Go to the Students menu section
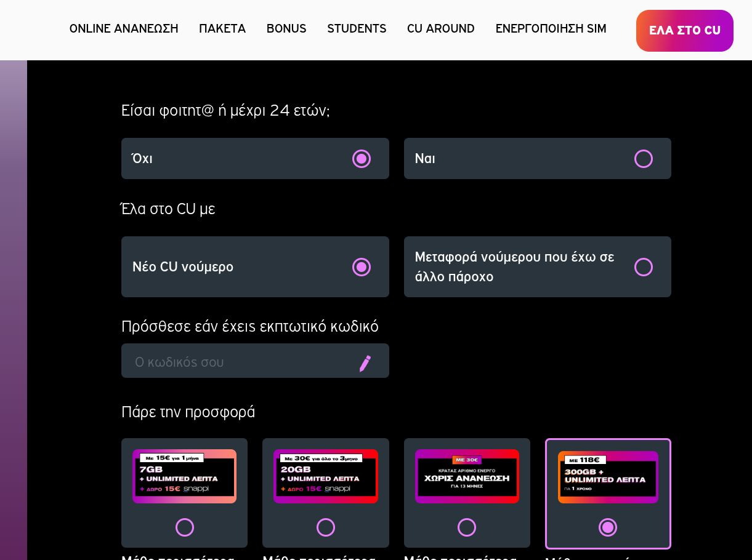The width and height of the screenshot is (752, 560). [x=357, y=29]
